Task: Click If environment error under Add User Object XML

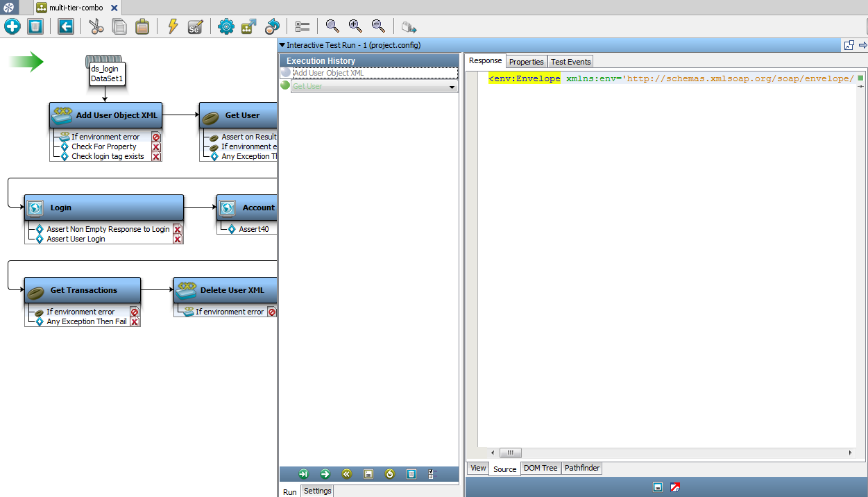Action: pyautogui.click(x=105, y=137)
